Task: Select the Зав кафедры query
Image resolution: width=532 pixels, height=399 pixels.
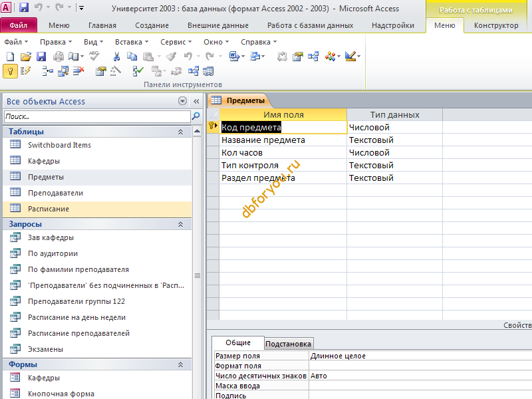Action: pos(97,237)
